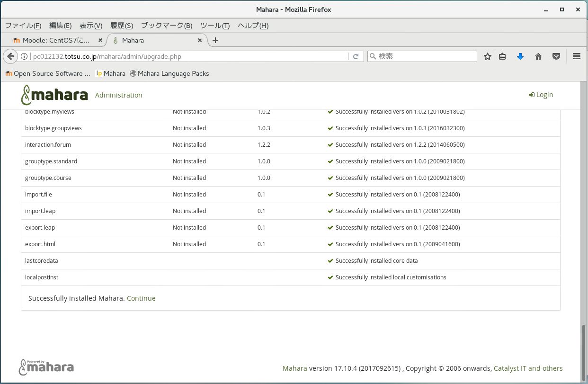Image resolution: width=588 pixels, height=384 pixels.
Task: Click 'Successfully installed core data' message
Action: tap(376, 261)
